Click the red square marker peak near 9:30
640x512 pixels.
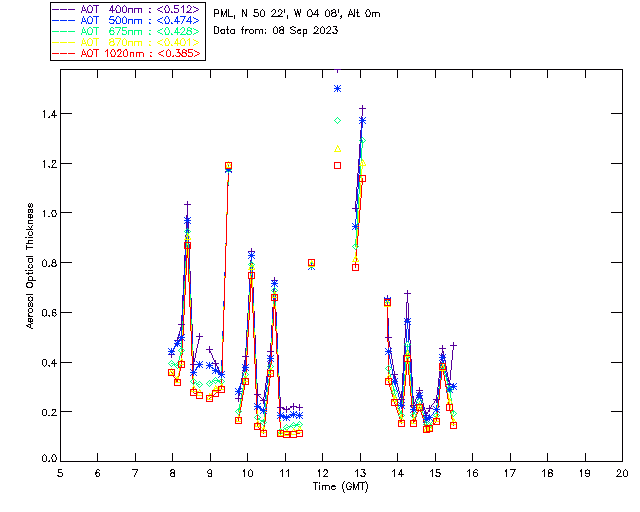[x=228, y=166]
